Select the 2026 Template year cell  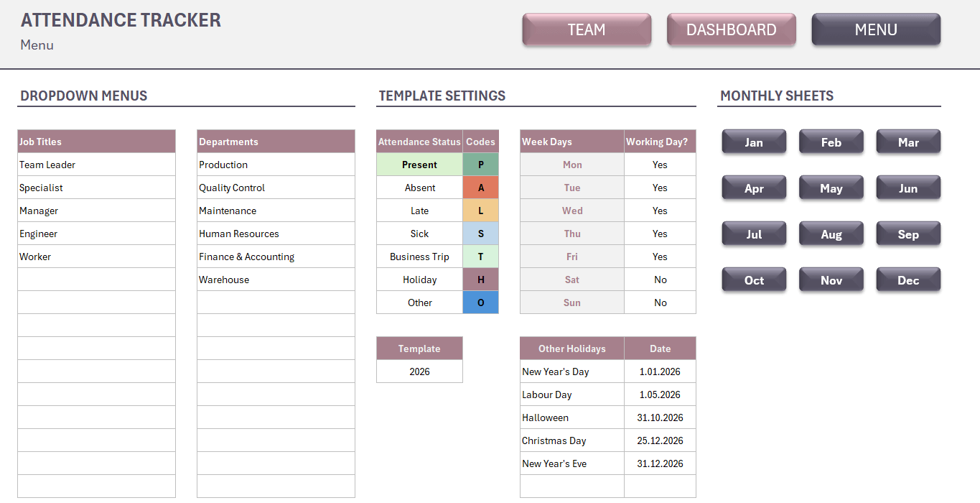(419, 372)
